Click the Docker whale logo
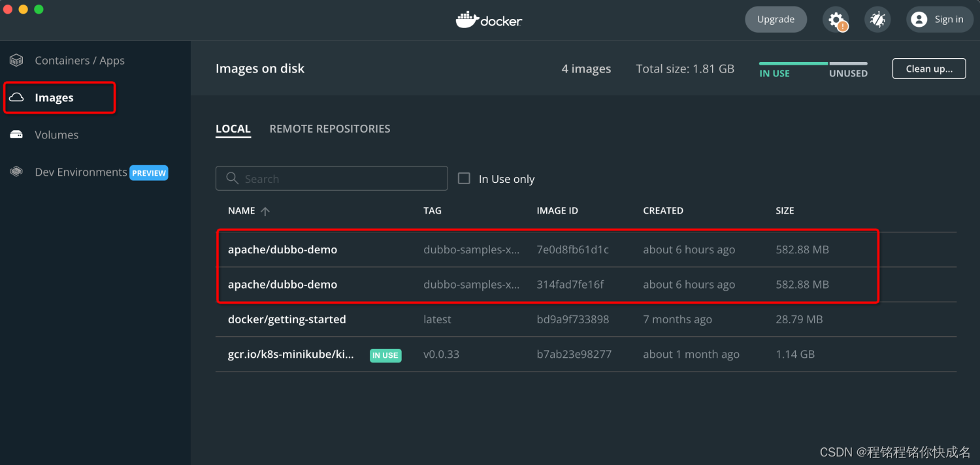 tap(466, 20)
